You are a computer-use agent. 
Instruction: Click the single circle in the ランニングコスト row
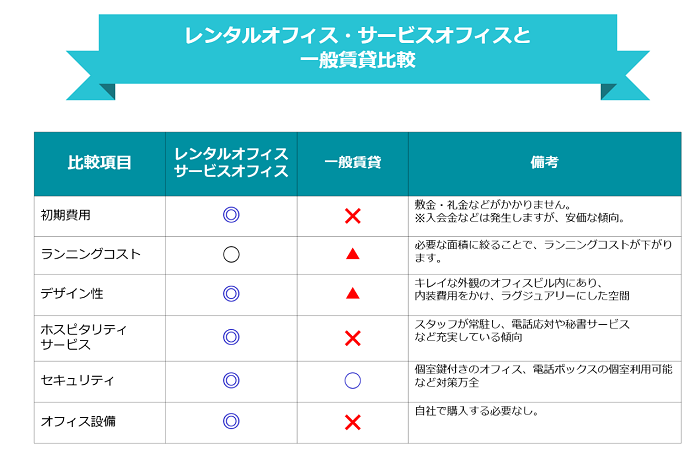click(x=231, y=254)
